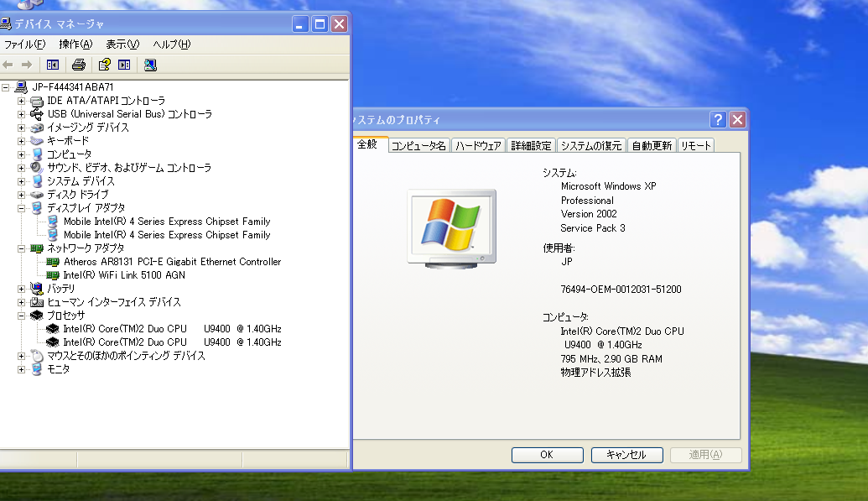This screenshot has height=501, width=868.
Task: Expand the ディスク ドライブ node
Action: [21, 195]
